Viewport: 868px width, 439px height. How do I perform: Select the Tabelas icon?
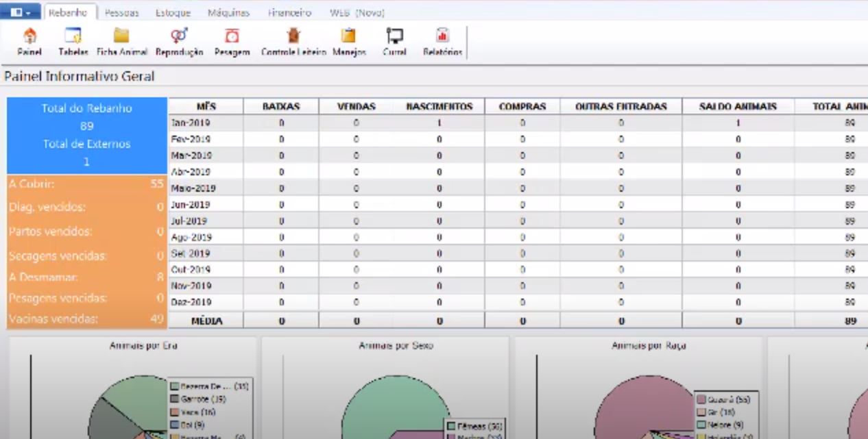[x=73, y=41]
